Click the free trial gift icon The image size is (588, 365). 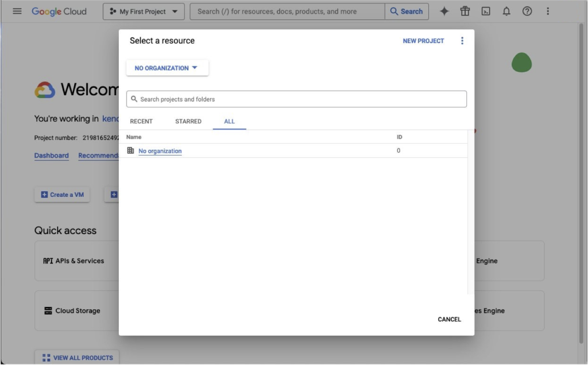(x=465, y=10)
